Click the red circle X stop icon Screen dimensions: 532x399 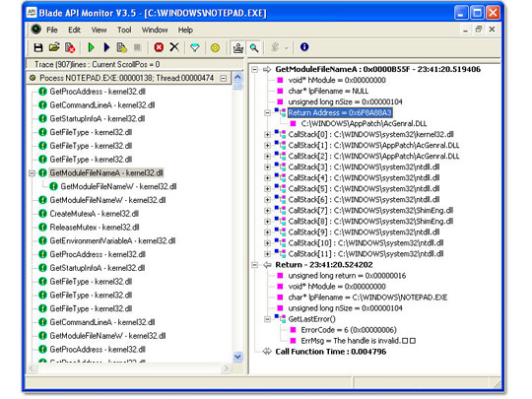pos(159,47)
